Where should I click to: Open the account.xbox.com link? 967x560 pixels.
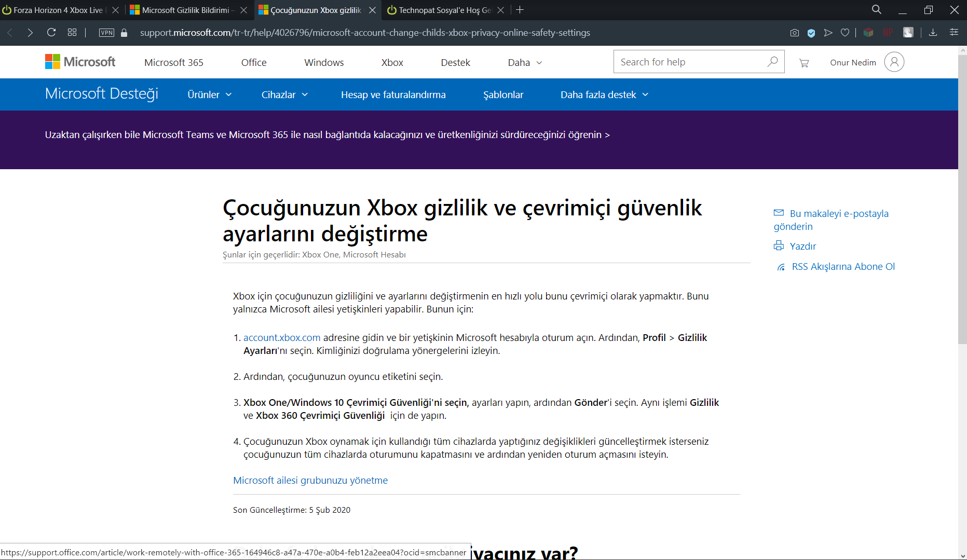[x=281, y=337]
